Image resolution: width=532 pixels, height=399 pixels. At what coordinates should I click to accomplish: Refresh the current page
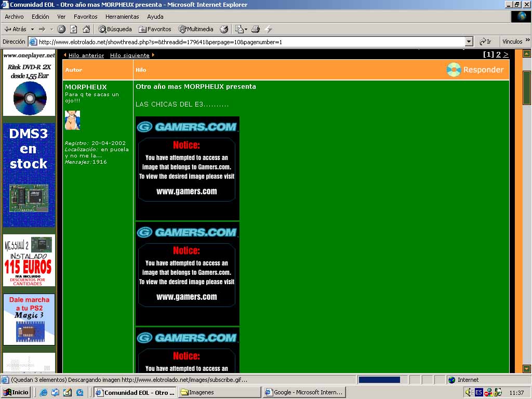pos(74,29)
